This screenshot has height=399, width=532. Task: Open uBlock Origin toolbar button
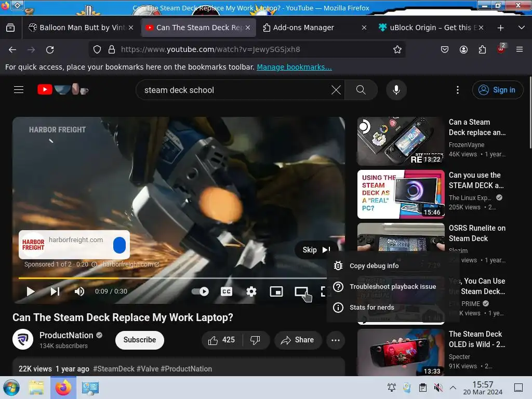(501, 49)
